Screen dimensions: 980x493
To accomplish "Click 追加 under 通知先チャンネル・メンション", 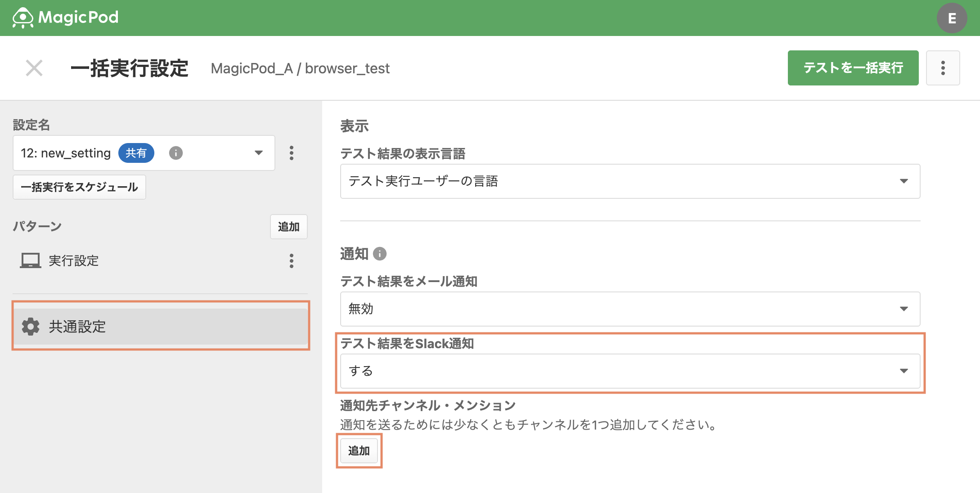I will pos(359,451).
